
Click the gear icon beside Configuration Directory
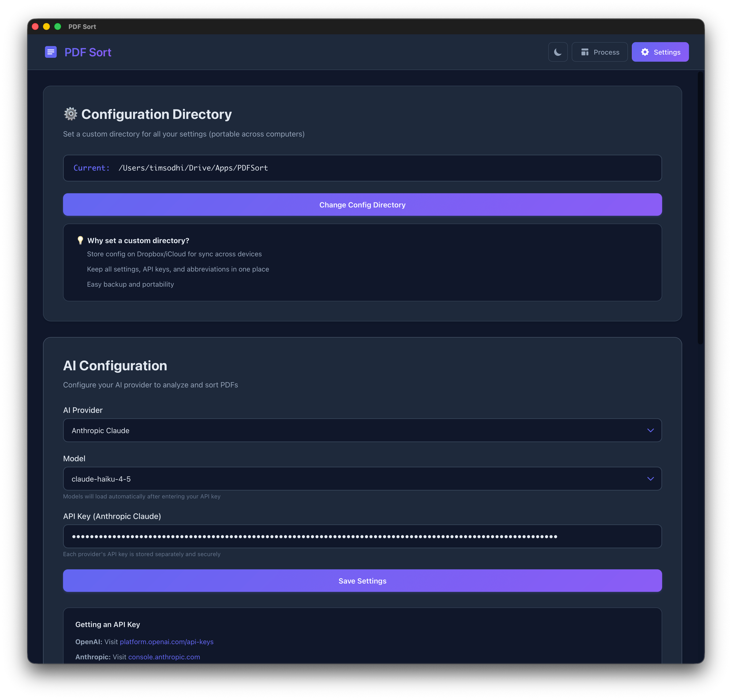[x=71, y=114]
